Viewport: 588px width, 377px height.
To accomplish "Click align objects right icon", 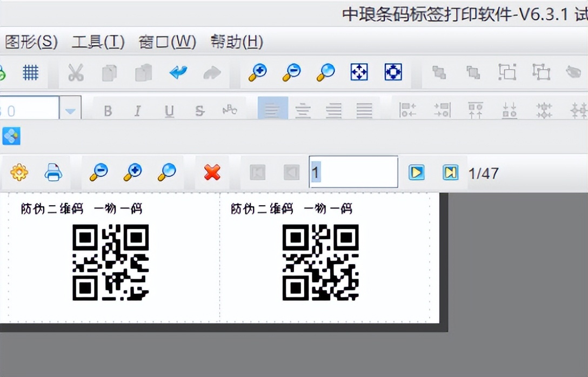I will coord(442,110).
